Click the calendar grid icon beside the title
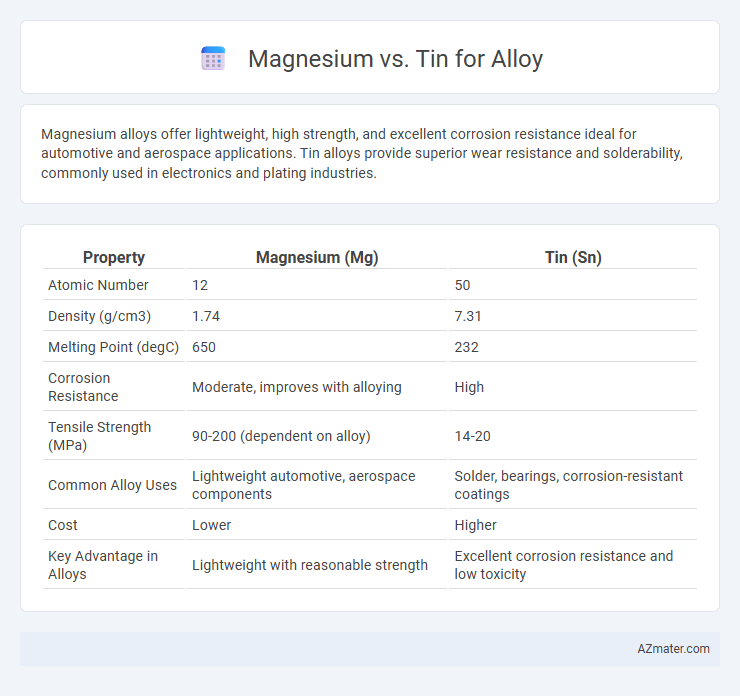740x696 pixels. (213, 59)
